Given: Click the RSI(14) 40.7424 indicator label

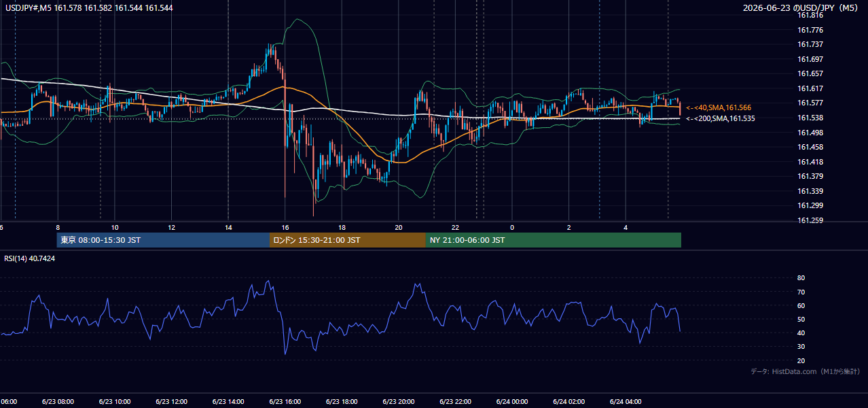Looking at the screenshot, I should click(x=30, y=258).
